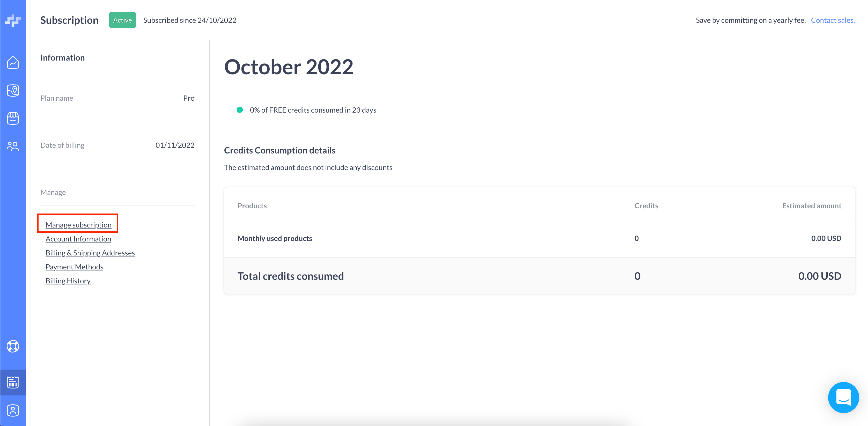Open the dashboard chart icon in sidebar
Screen dimensions: 868x426
13,63
